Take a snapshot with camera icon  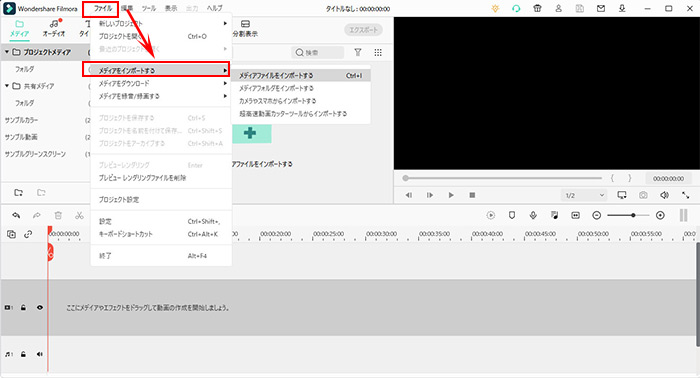tap(643, 195)
